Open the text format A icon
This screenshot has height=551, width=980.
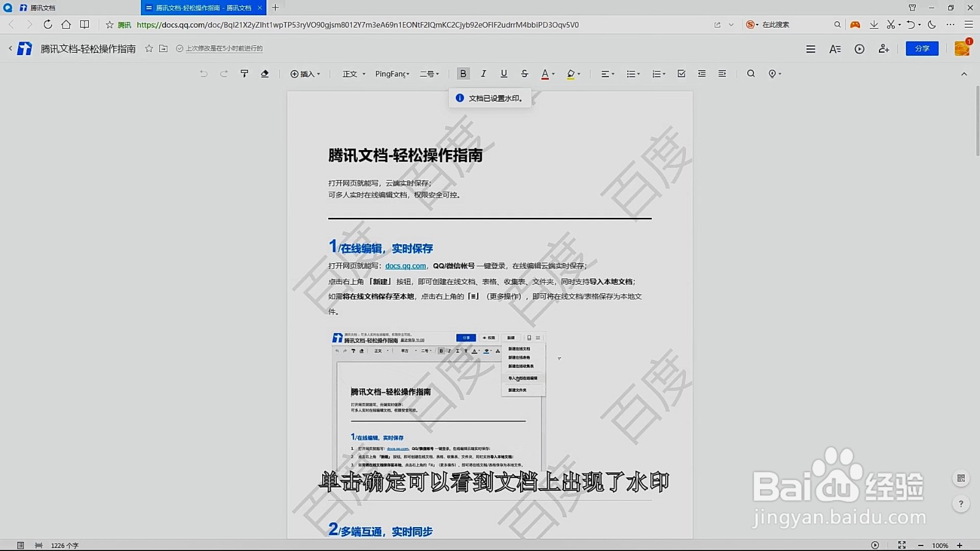(835, 49)
